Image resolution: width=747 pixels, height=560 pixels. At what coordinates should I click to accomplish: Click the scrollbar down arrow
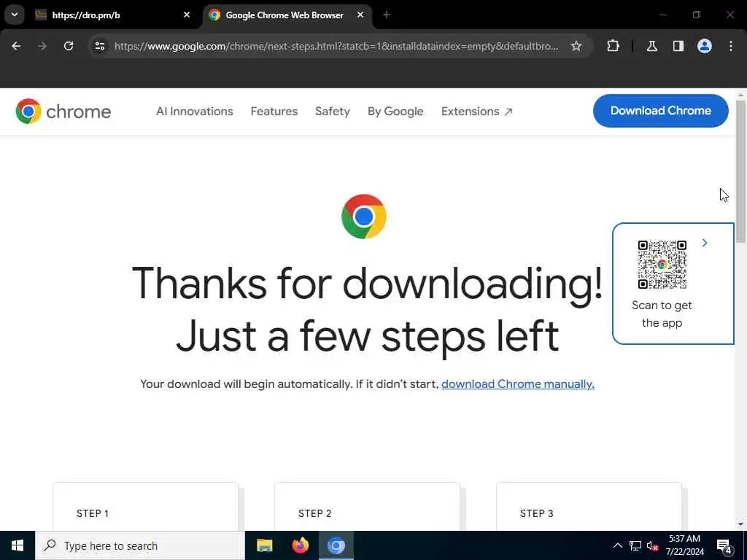pyautogui.click(x=741, y=525)
